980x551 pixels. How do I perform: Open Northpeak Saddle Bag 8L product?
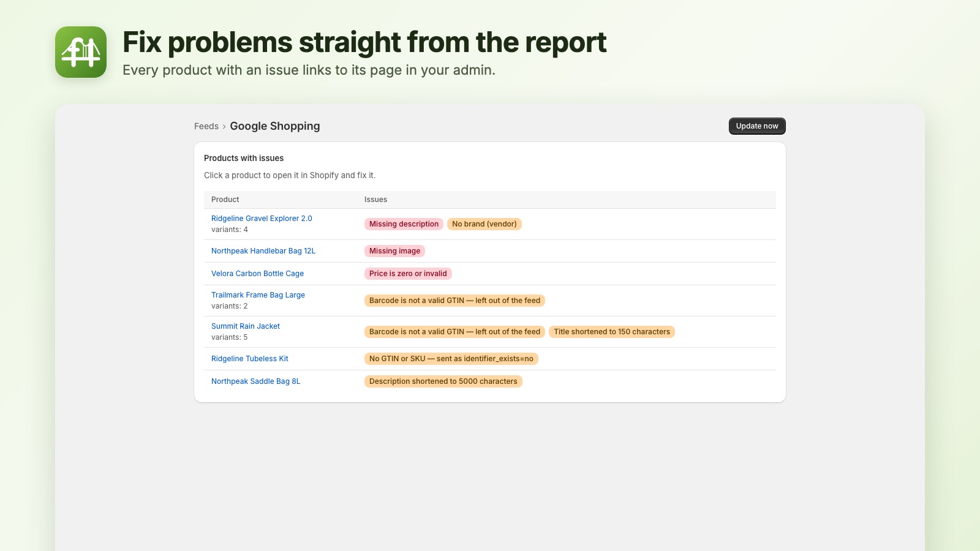tap(255, 381)
